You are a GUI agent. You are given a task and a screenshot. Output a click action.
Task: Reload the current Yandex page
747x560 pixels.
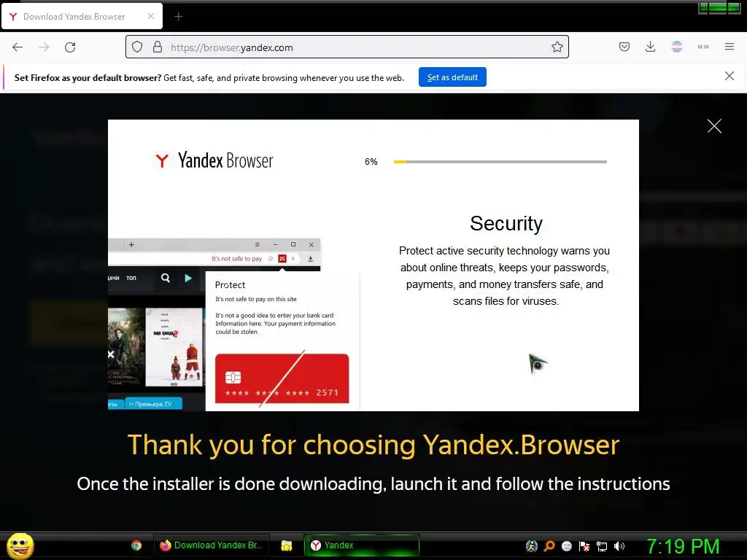coord(70,47)
